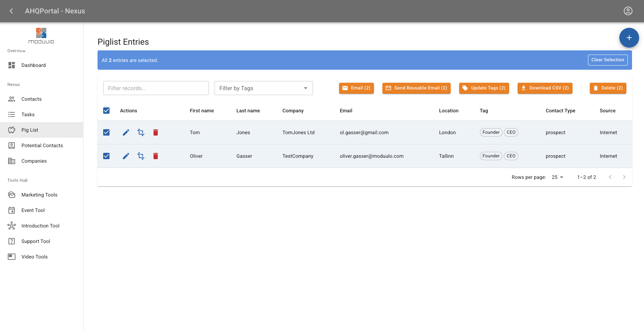Uncheck the select-all checkbox in the table header
This screenshot has width=644, height=331.
point(106,111)
